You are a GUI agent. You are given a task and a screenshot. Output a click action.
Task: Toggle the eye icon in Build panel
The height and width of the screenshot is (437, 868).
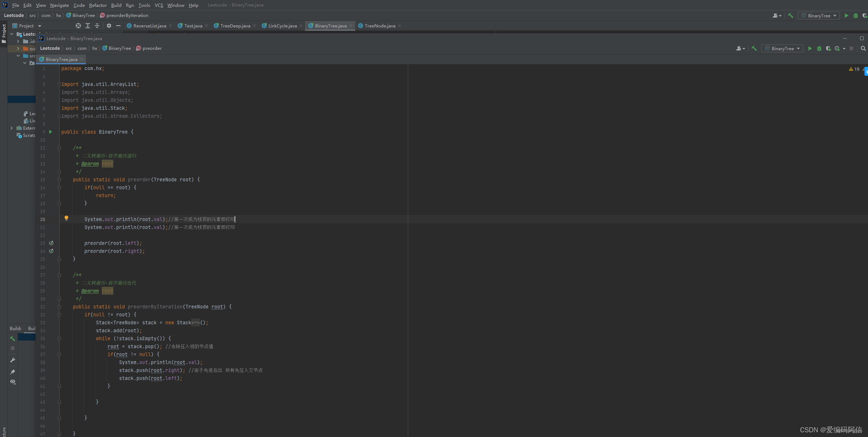coord(13,382)
